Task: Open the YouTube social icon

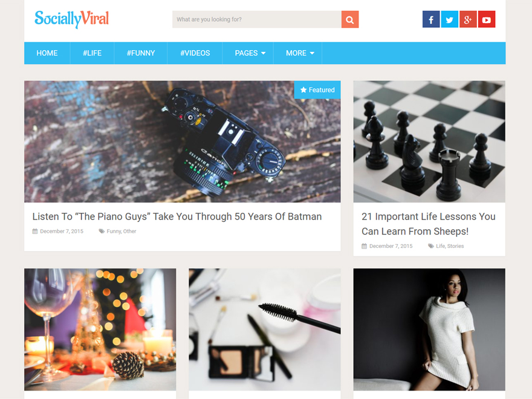Action: click(x=487, y=19)
